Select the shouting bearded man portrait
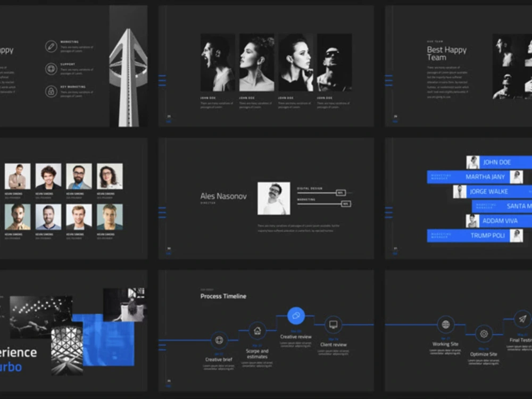532x399 pixels. point(218,62)
